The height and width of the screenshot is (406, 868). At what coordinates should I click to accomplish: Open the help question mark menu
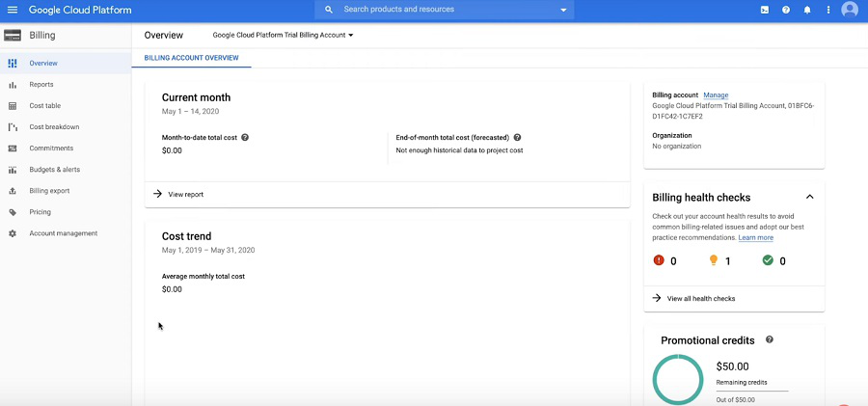coord(785,10)
